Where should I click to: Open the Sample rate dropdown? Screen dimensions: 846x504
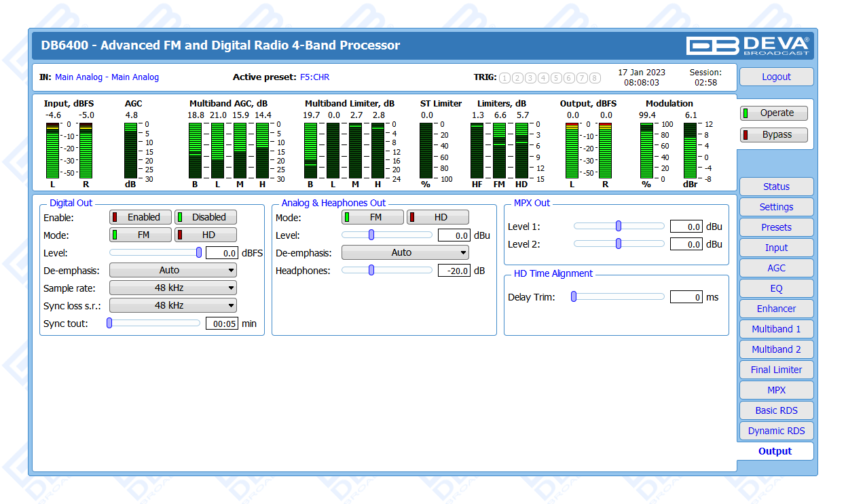[173, 288]
